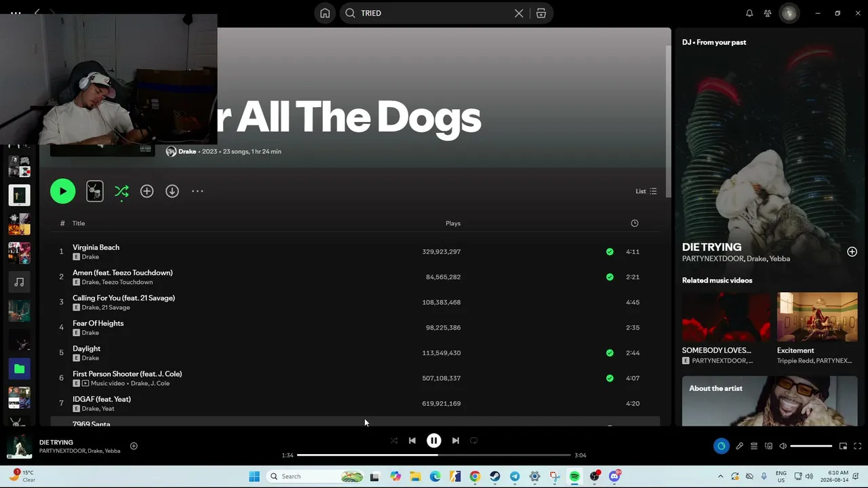Show lyrics with the microphone icon
Screen dimensions: 868x488
point(740,446)
